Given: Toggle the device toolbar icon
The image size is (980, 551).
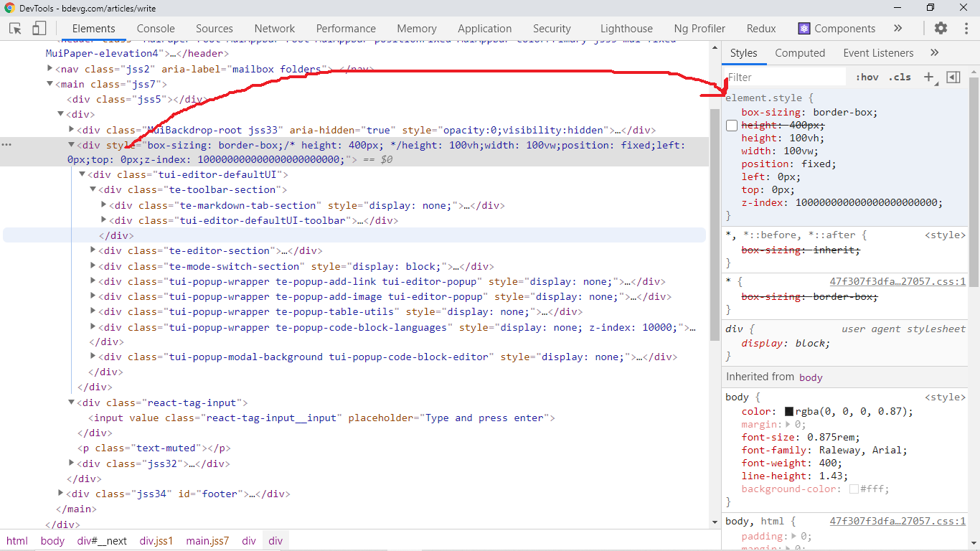Looking at the screenshot, I should click(39, 29).
